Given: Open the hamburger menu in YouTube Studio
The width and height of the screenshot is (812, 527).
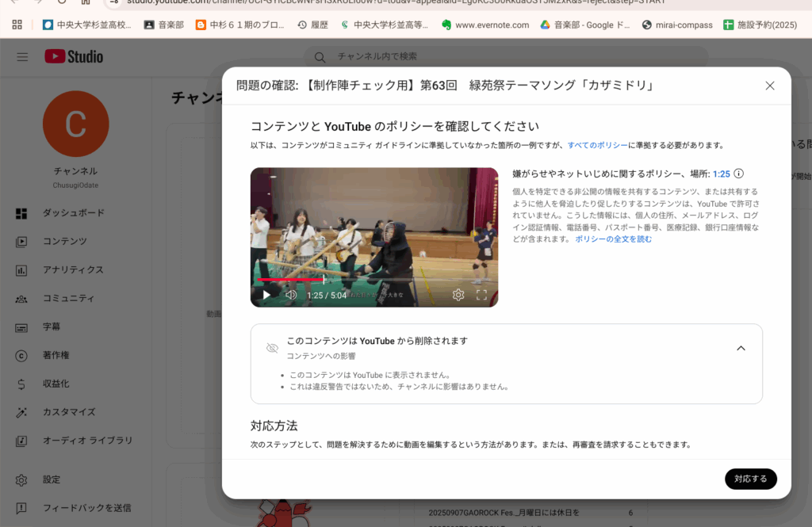Looking at the screenshot, I should [x=22, y=57].
